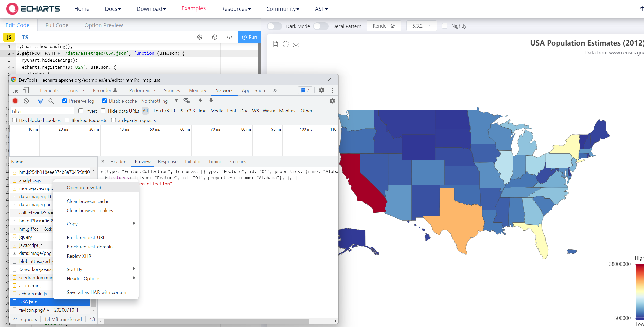Open the No throttling dropdown
This screenshot has height=327, width=644.
pyautogui.click(x=159, y=101)
